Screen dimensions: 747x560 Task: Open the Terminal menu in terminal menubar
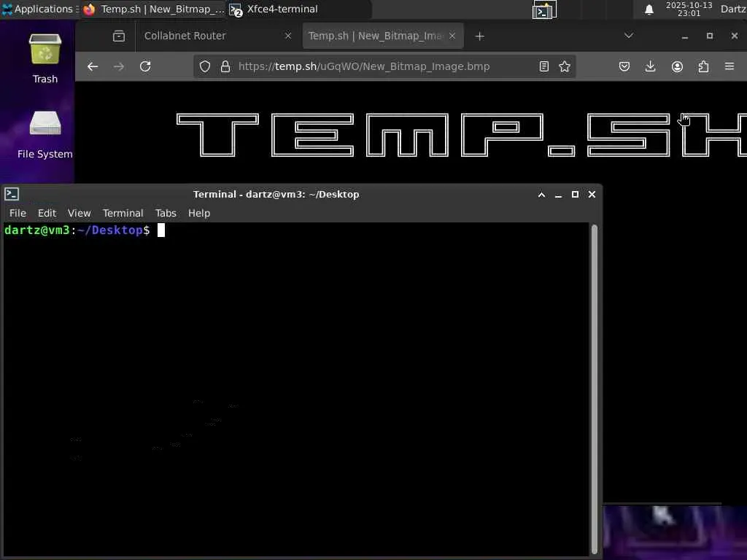pyautogui.click(x=123, y=214)
